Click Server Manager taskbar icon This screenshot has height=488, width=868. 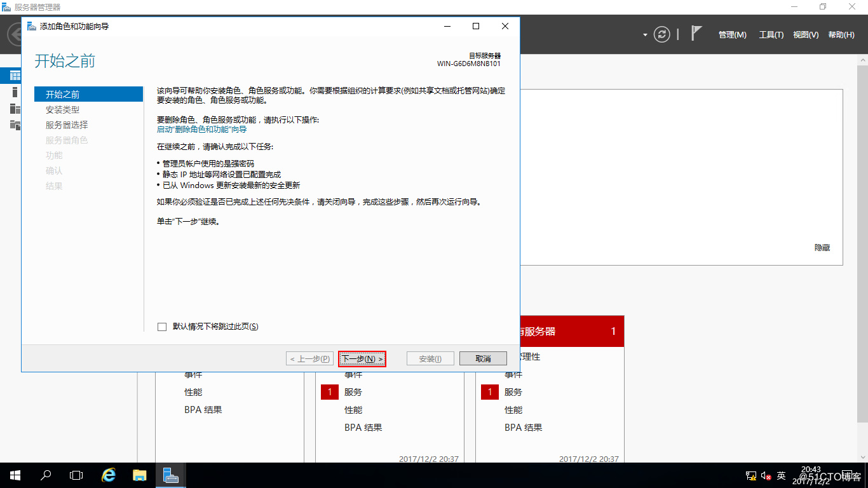170,475
